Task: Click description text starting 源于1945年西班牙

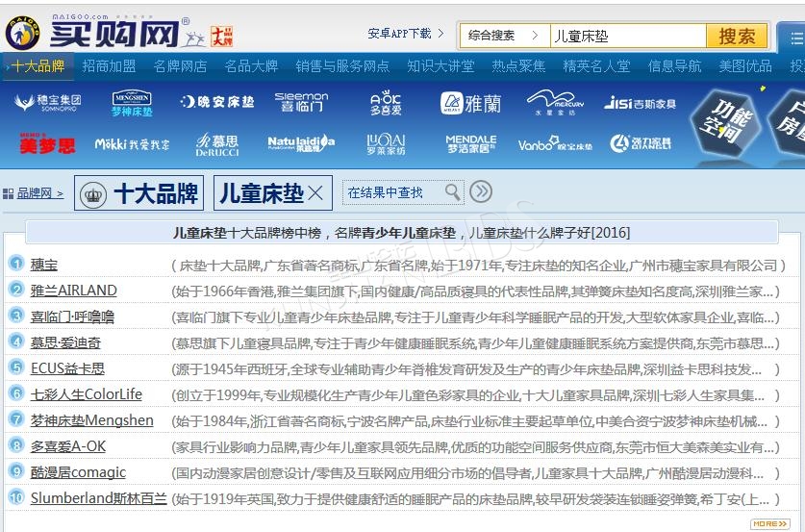Action: (x=475, y=369)
